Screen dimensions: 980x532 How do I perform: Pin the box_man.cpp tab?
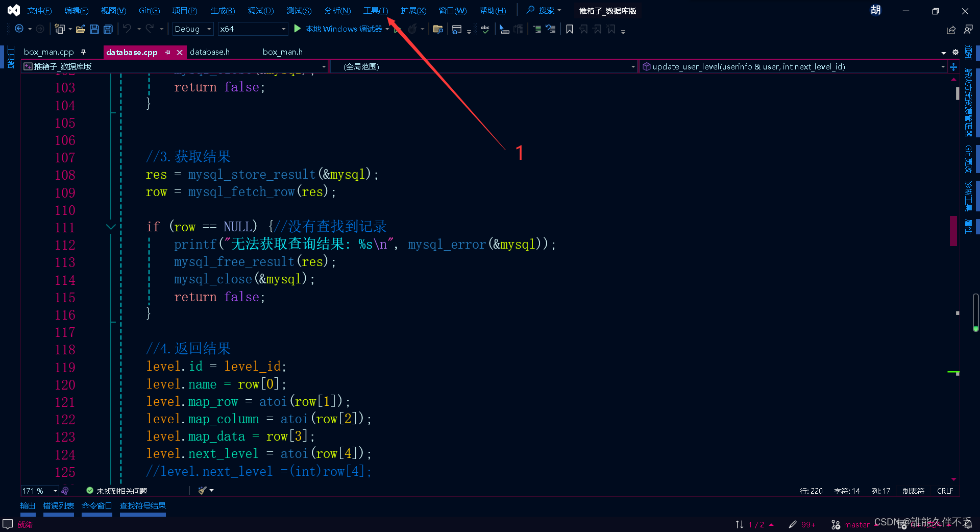pyautogui.click(x=83, y=52)
